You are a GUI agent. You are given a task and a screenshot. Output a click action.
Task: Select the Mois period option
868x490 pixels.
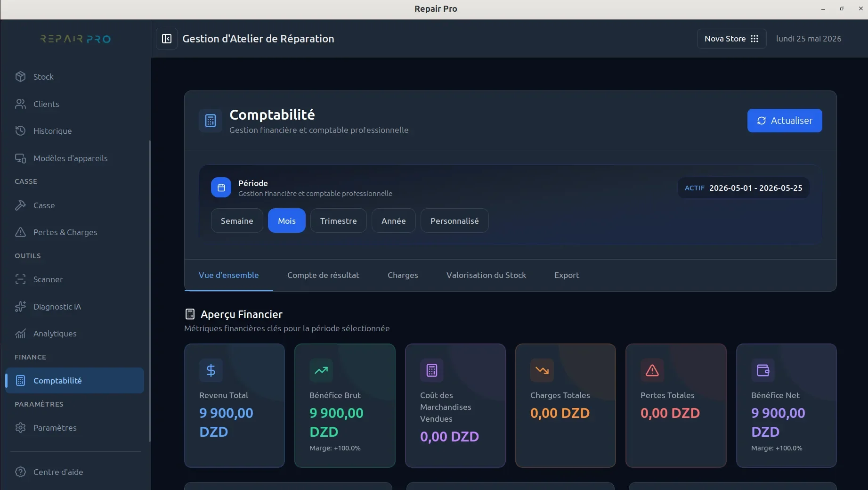click(287, 220)
